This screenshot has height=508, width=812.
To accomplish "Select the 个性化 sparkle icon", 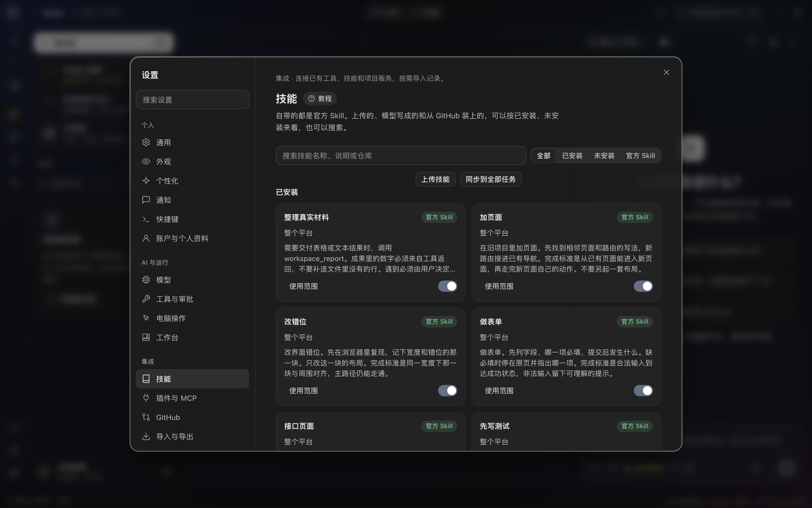I will [x=146, y=181].
